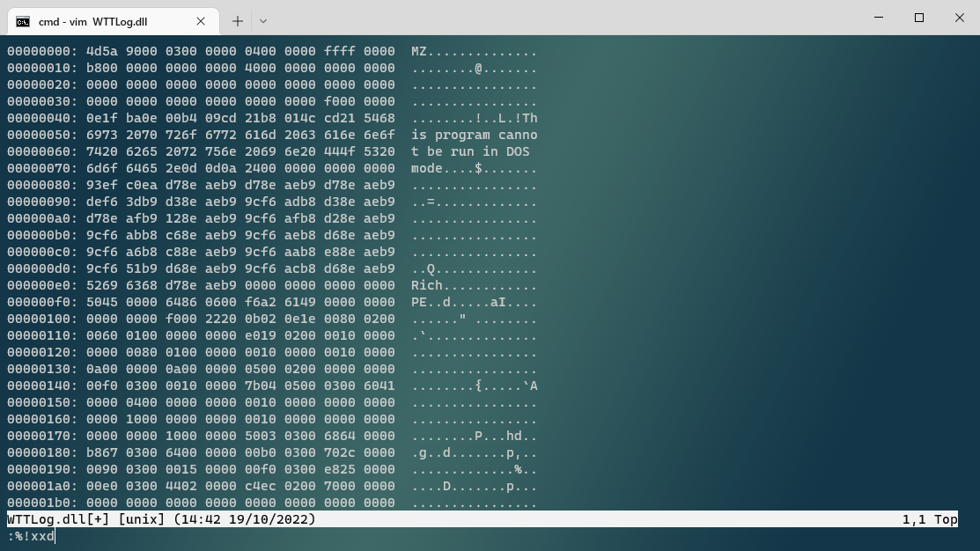Screen dimensions: 980x551
Task: Click the cmd icon in the tab
Action: 23,22
